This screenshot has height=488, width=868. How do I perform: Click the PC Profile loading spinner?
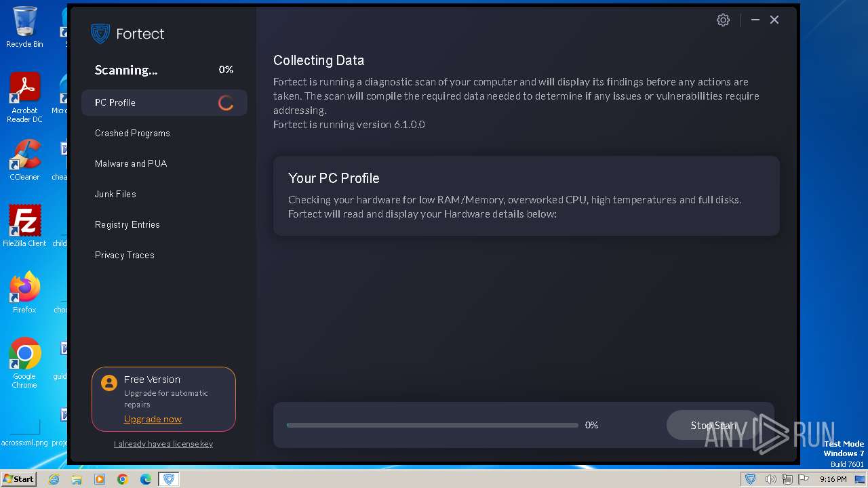(226, 103)
